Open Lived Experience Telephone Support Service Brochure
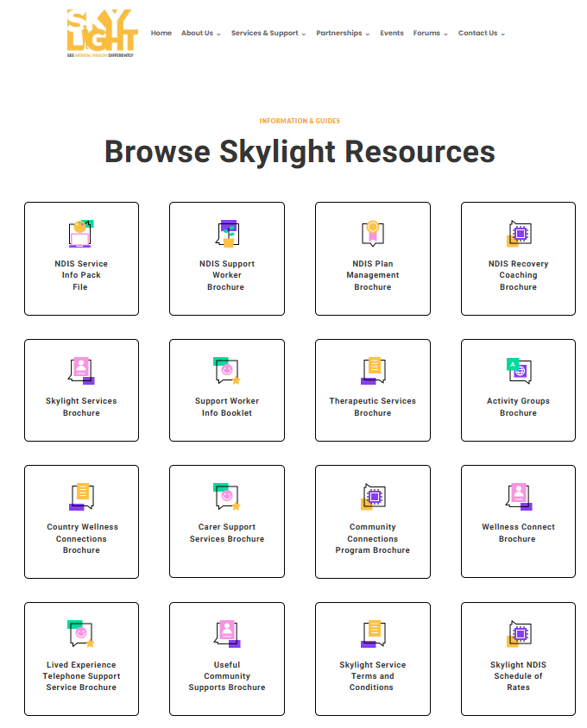 (x=81, y=676)
